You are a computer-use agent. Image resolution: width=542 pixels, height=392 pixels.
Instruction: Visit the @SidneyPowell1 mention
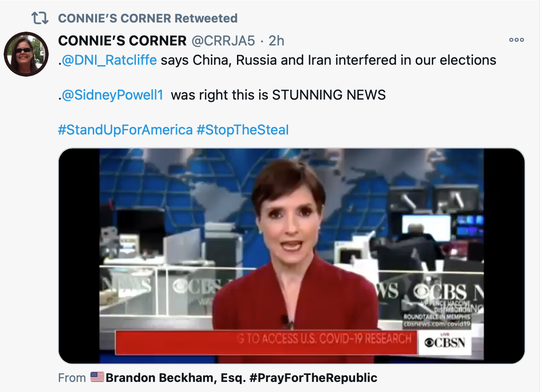[x=113, y=95]
